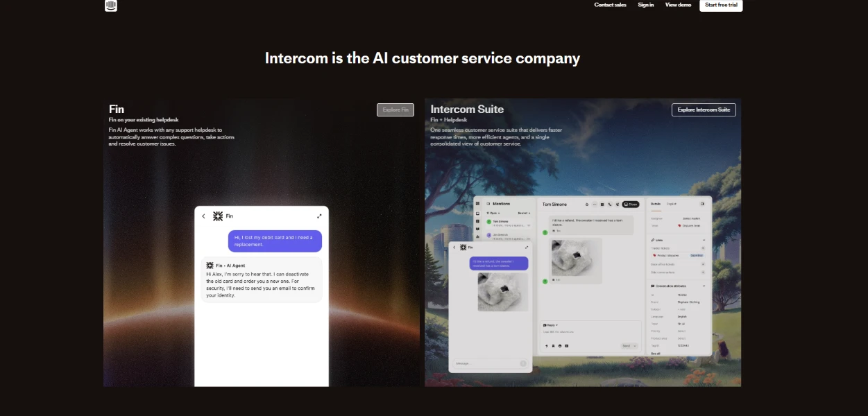Click the Intercom logo in top-left corner
The width and height of the screenshot is (868, 416).
pyautogui.click(x=111, y=6)
